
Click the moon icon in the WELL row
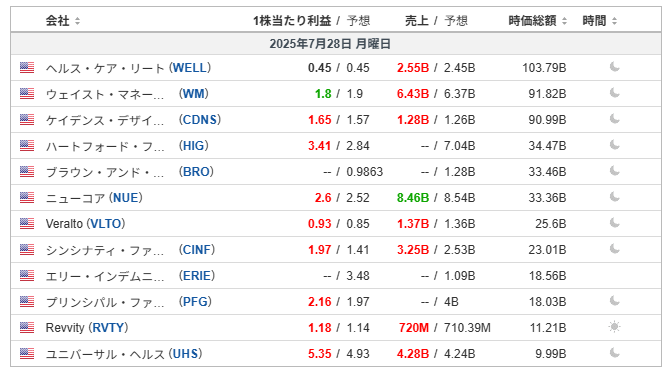click(614, 67)
